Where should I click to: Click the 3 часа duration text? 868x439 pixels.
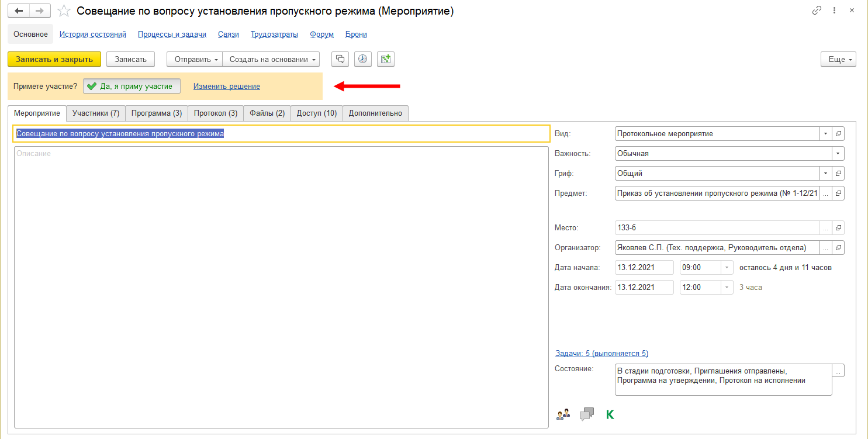coord(751,288)
